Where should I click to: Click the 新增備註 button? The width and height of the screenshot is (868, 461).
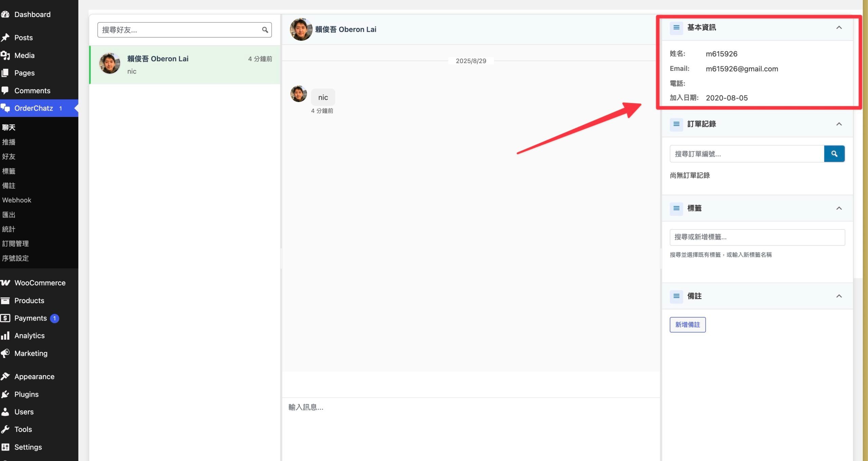coord(687,324)
